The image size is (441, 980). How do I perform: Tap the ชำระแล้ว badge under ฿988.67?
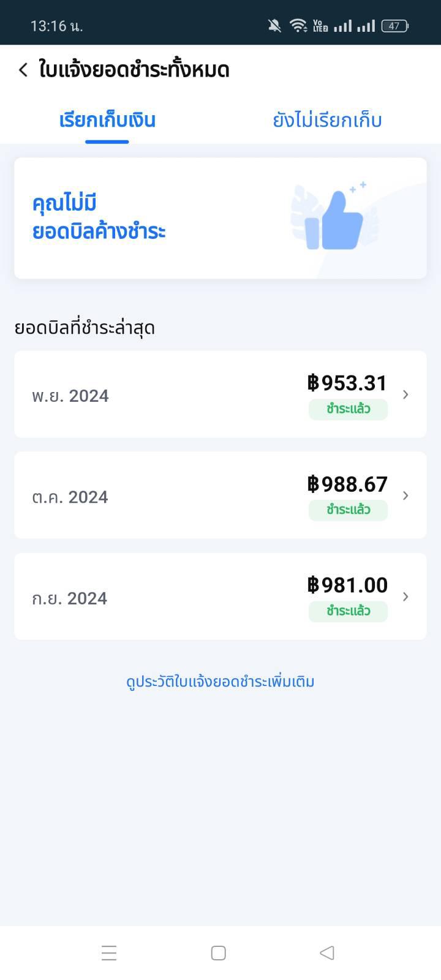coord(348,510)
